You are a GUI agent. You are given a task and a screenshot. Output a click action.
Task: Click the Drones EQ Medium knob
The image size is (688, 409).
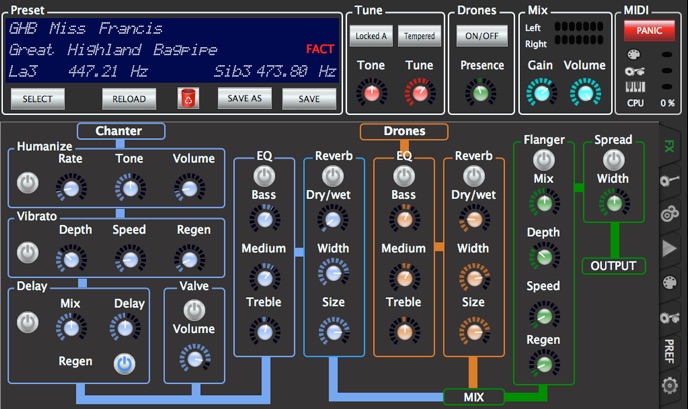tap(404, 277)
